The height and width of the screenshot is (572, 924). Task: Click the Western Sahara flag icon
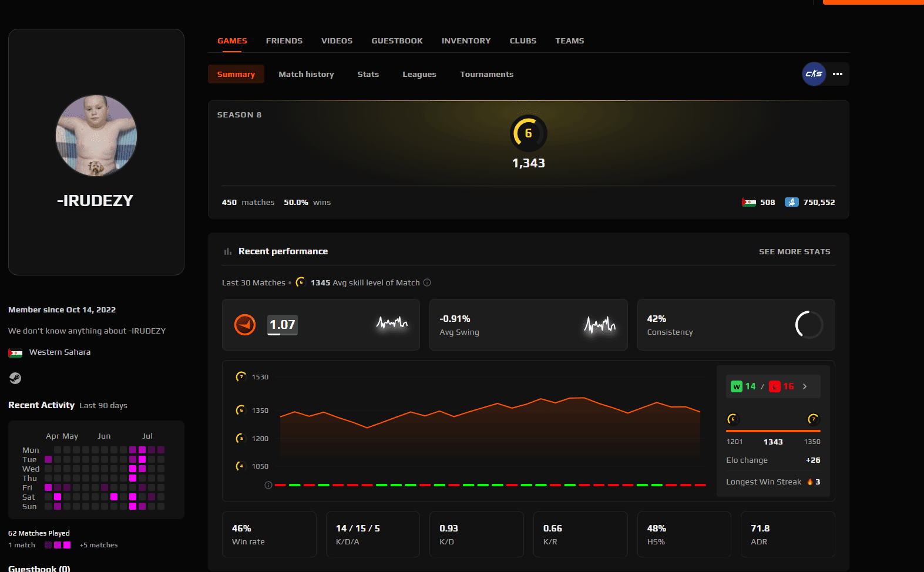15,353
